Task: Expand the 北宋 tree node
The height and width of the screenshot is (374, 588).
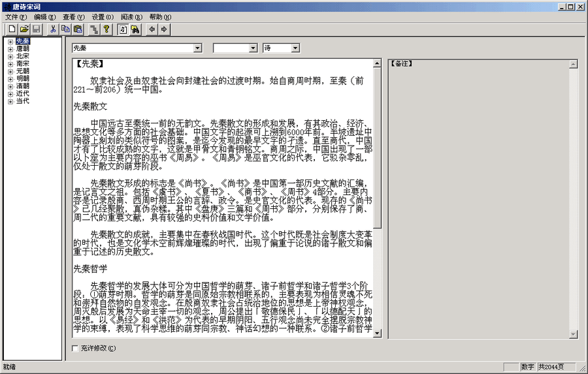Action: pyautogui.click(x=10, y=57)
